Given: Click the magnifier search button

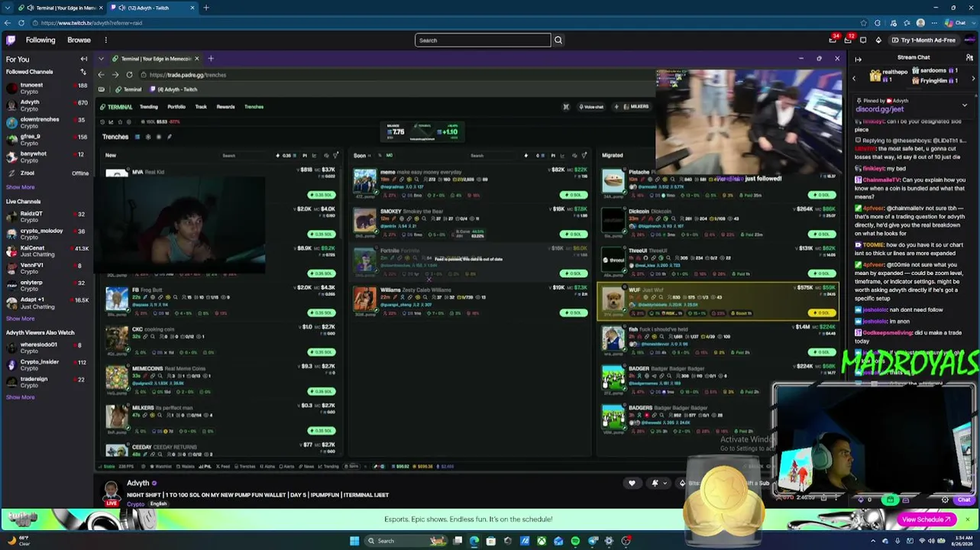Looking at the screenshot, I should tap(558, 40).
